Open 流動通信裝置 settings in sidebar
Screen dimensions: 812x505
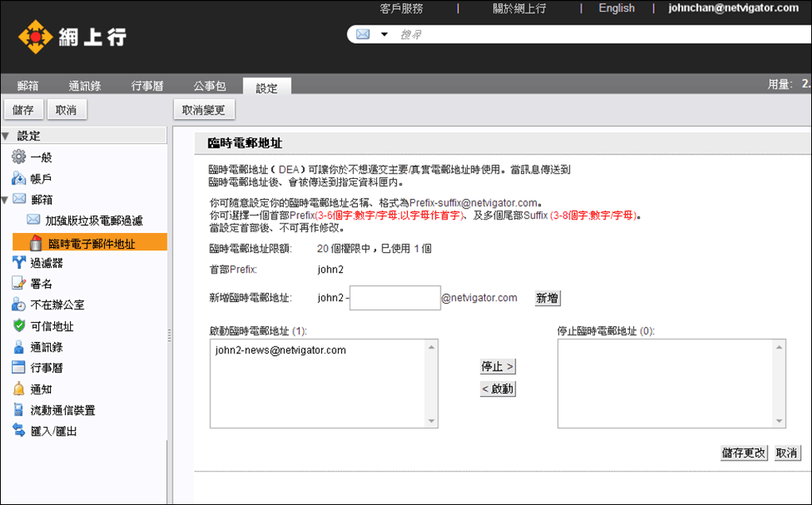63,410
